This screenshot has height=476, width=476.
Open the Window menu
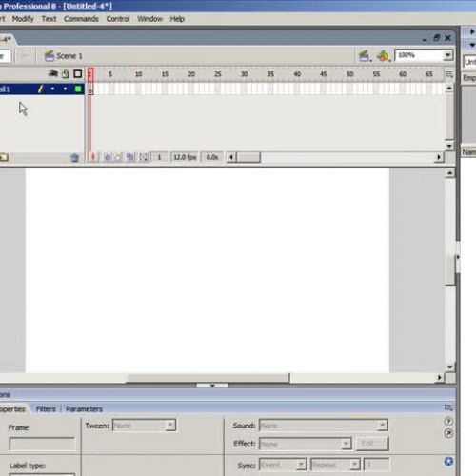point(149,19)
